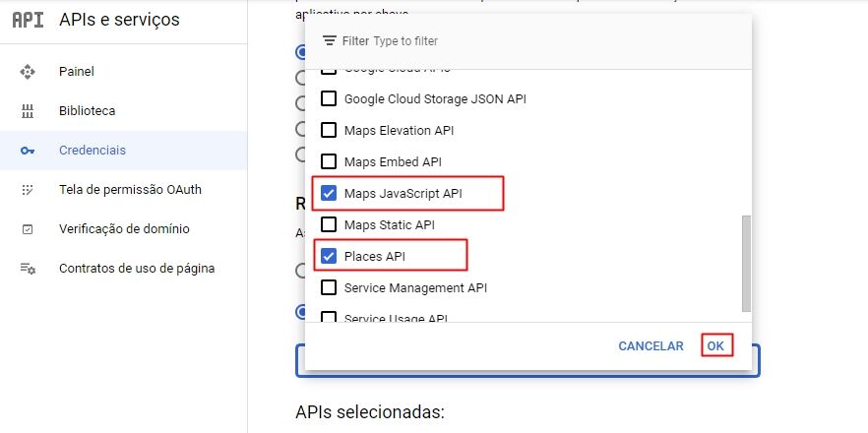Click the Biblioteca library icon
Image resolution: width=868 pixels, height=433 pixels.
click(x=28, y=111)
